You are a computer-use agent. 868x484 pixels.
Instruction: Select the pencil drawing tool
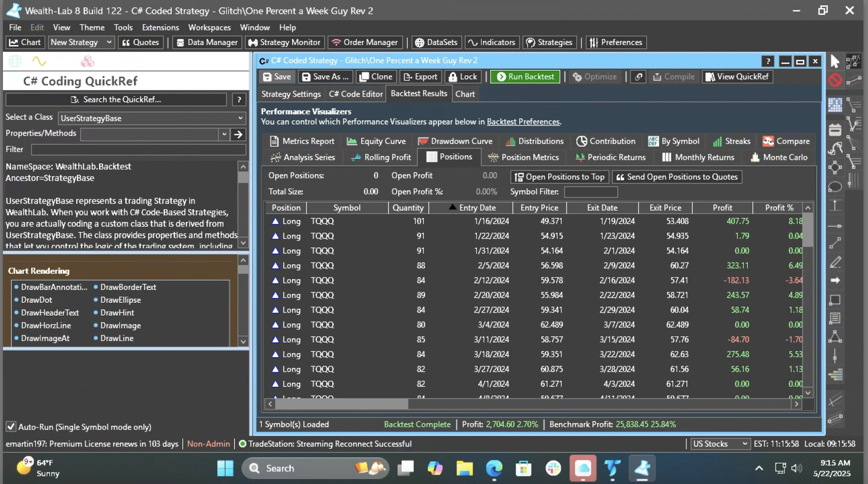[x=835, y=262]
